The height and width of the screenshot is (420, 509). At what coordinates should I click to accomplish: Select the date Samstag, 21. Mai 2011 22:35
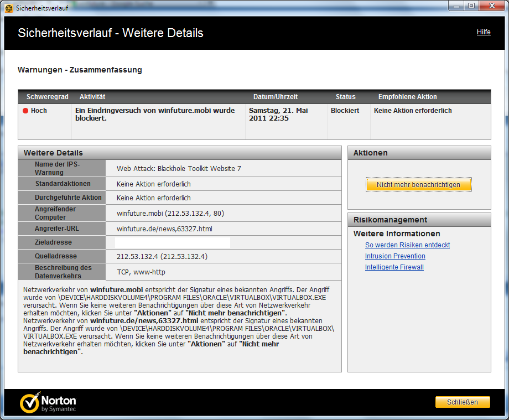pyautogui.click(x=278, y=114)
